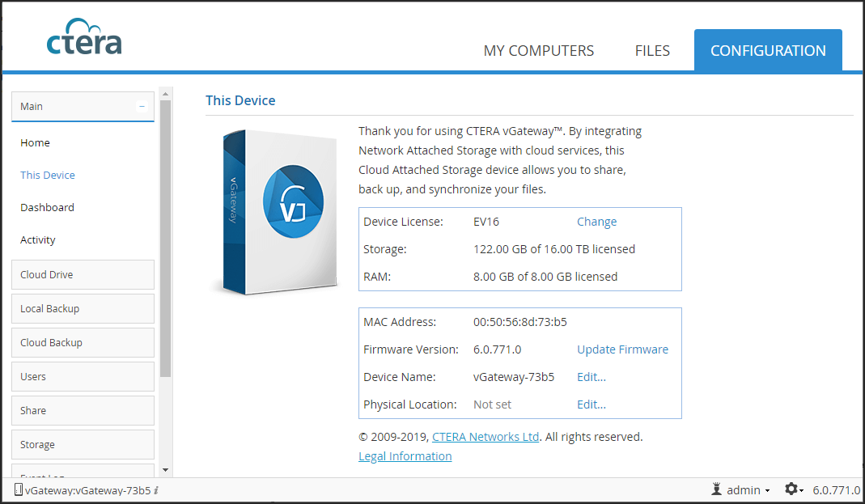Viewport: 865px width, 504px height.
Task: Expand the Cloud Drive section
Action: [83, 274]
